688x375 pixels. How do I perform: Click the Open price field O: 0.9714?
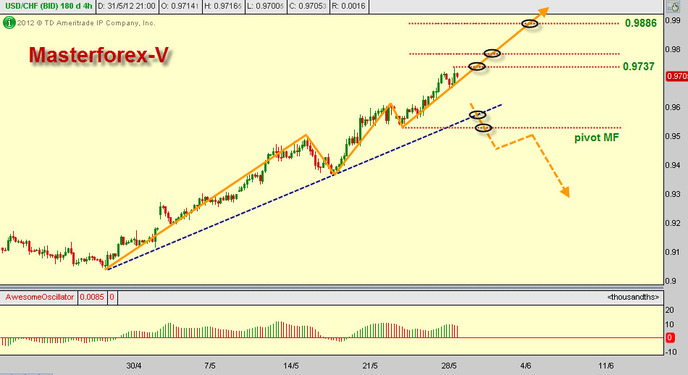pyautogui.click(x=180, y=7)
